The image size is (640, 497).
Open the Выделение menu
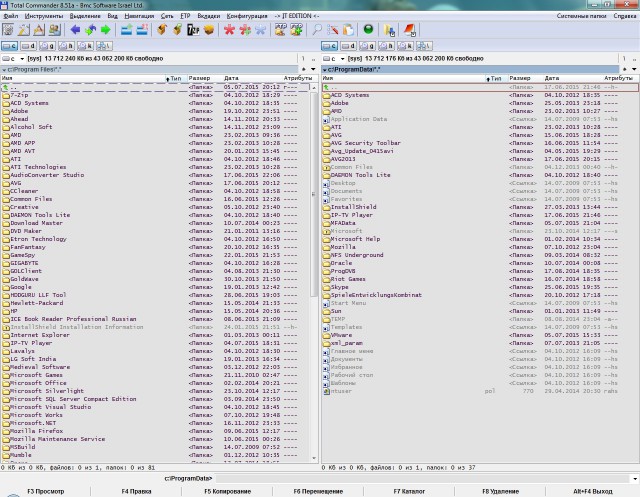(85, 16)
